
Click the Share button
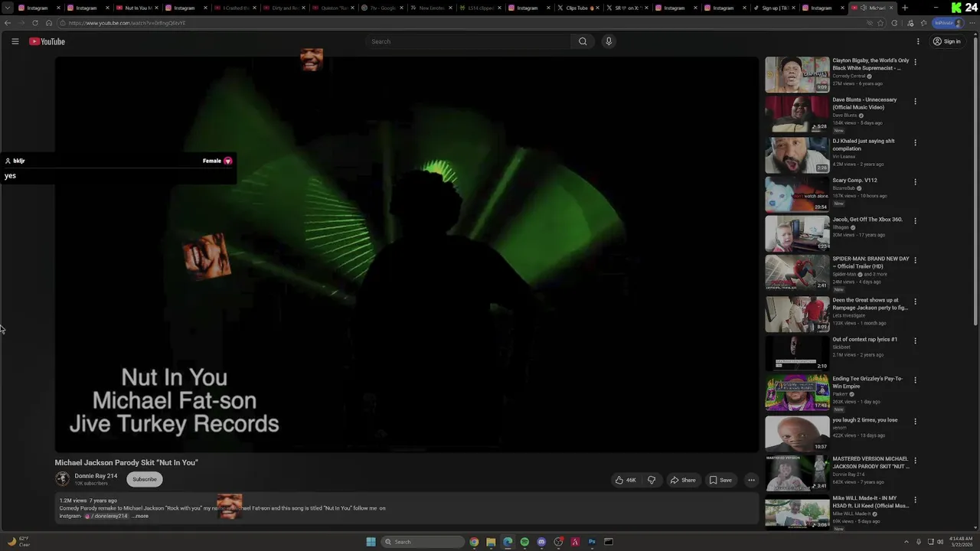click(x=683, y=480)
